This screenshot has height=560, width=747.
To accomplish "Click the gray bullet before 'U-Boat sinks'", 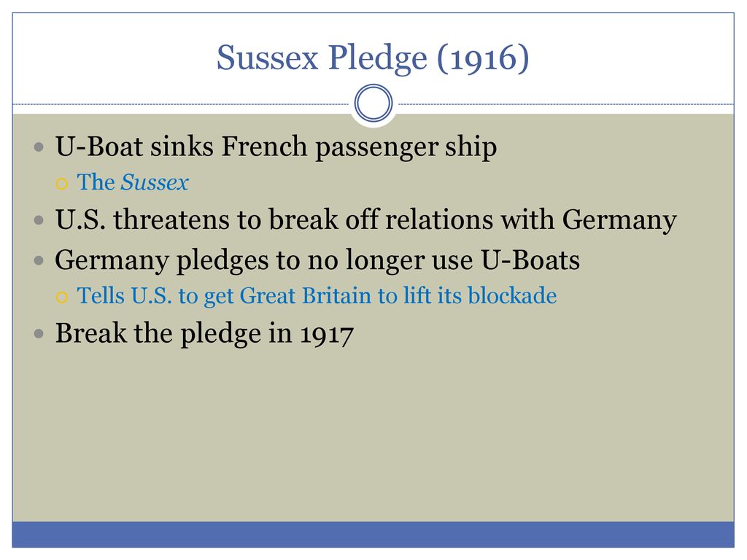I will click(x=39, y=147).
